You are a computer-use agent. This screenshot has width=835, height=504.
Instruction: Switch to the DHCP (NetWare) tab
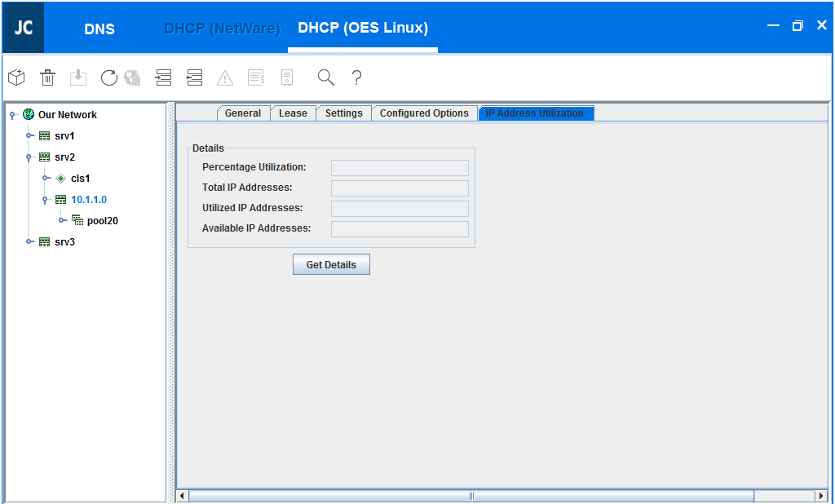click(x=222, y=29)
